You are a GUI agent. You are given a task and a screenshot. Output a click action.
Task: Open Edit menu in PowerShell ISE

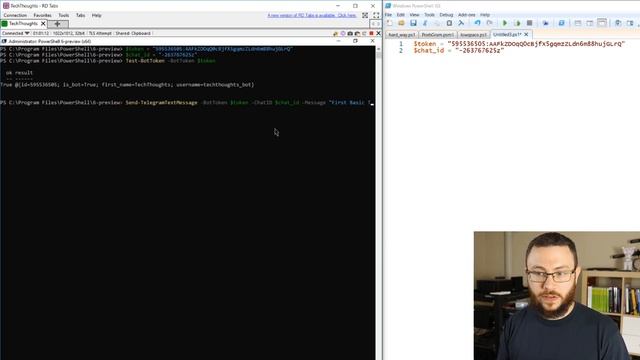click(x=401, y=15)
